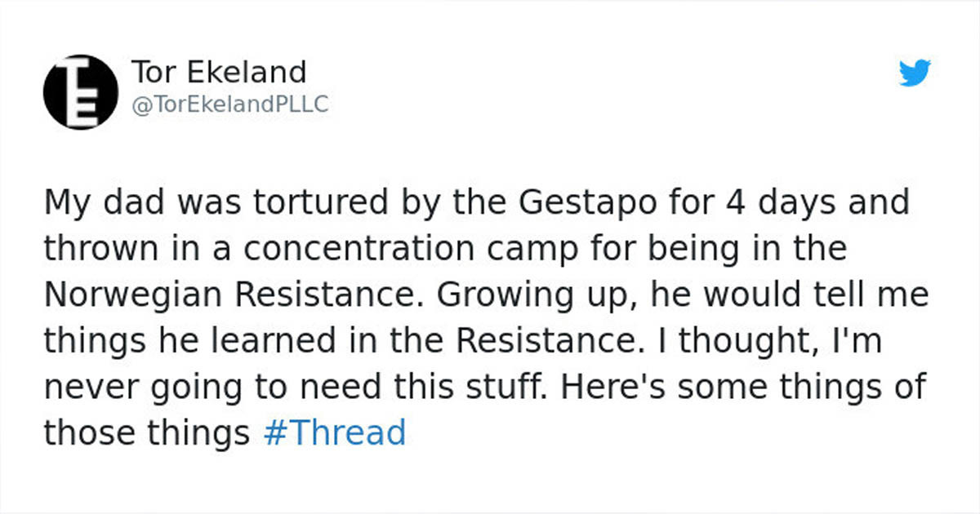Select the display name Tor Ekeland
Viewport: 980px width, 514px height.
click(219, 72)
